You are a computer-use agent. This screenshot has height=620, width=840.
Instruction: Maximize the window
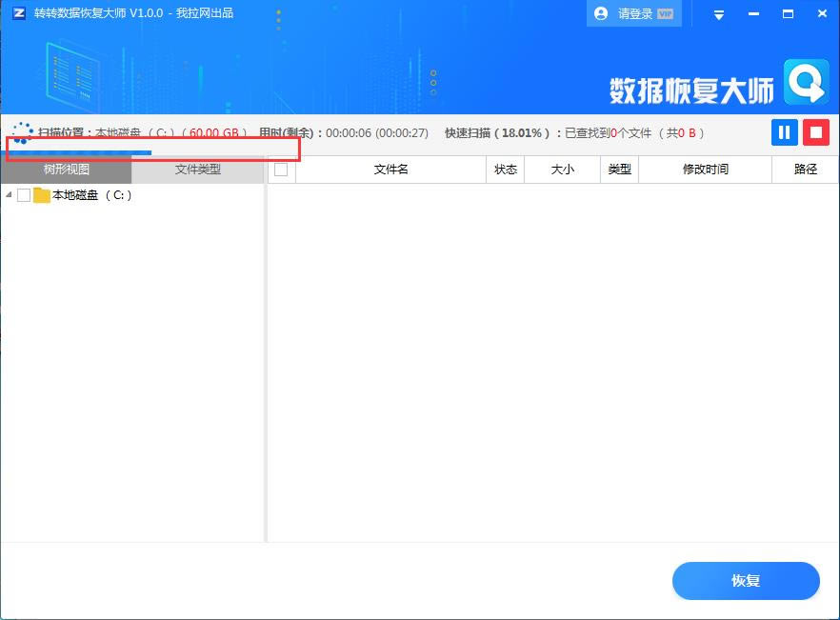click(x=788, y=14)
